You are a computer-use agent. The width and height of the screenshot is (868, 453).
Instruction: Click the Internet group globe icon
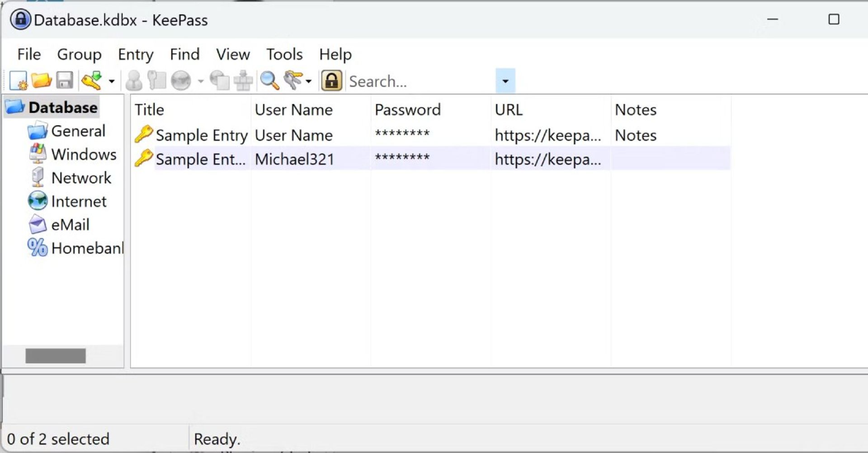tap(38, 201)
